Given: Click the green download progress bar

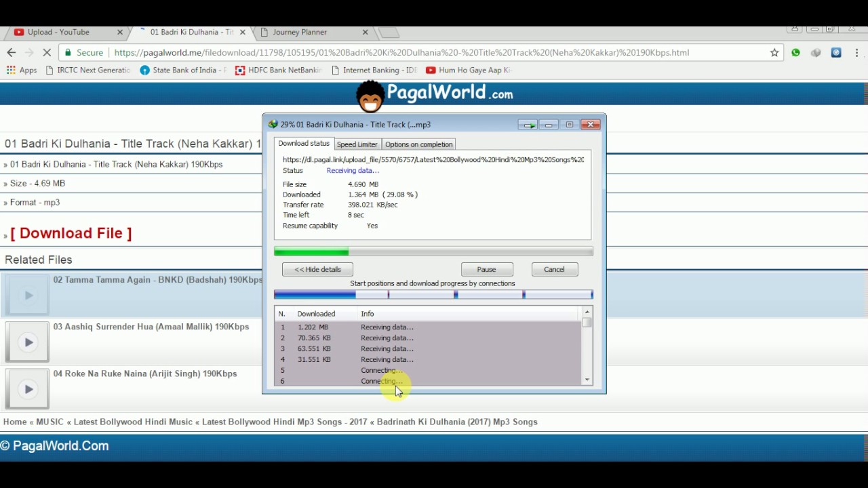Looking at the screenshot, I should tap(433, 251).
